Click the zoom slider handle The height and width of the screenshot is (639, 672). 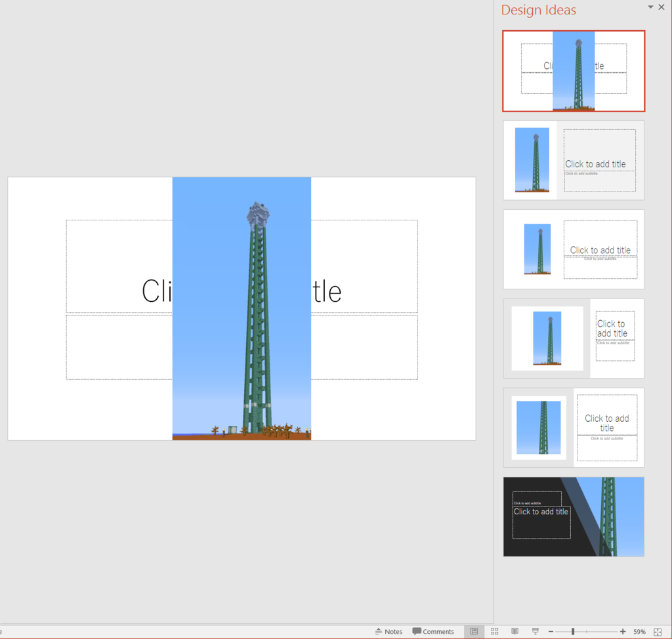coord(572,632)
